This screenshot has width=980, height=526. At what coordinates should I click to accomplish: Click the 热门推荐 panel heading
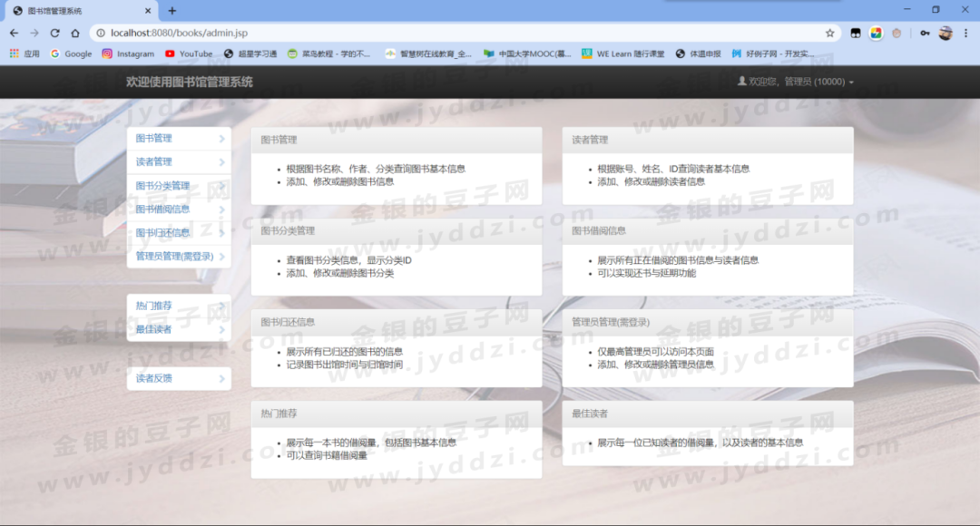click(397, 414)
